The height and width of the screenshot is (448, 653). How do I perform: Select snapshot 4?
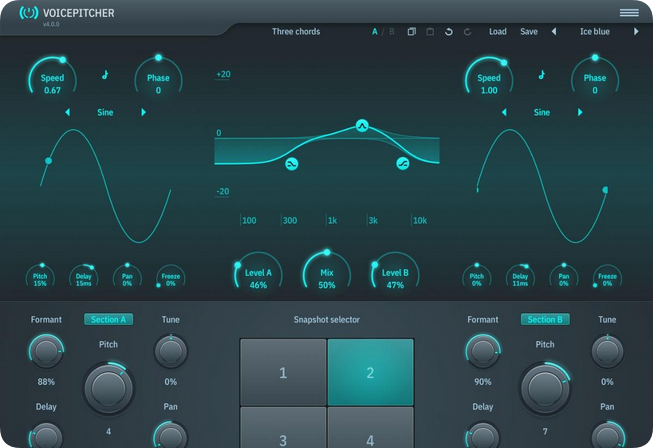tap(370, 428)
